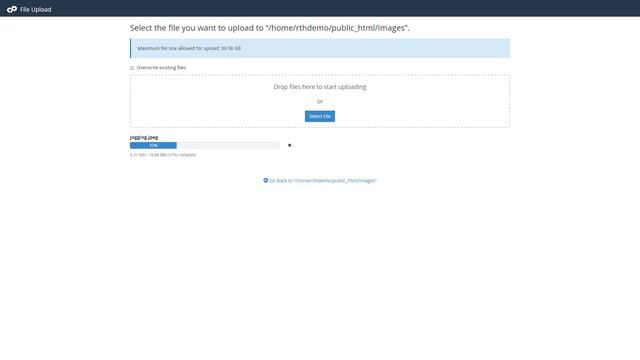Click the Select File button
Image resolution: width=640 pixels, height=360 pixels.
(x=320, y=116)
